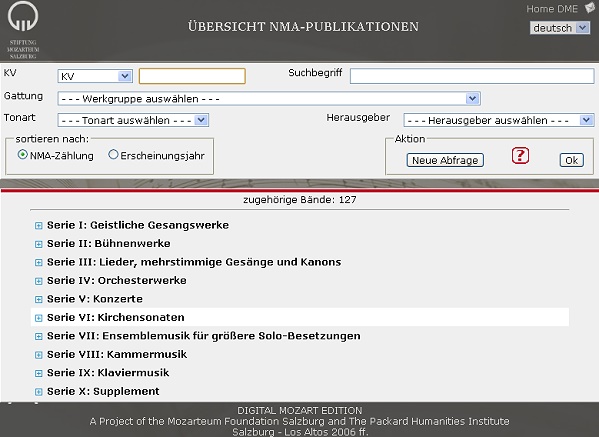599x437 pixels.
Task: Open the KV catalogue type dropdown
Action: pos(95,76)
